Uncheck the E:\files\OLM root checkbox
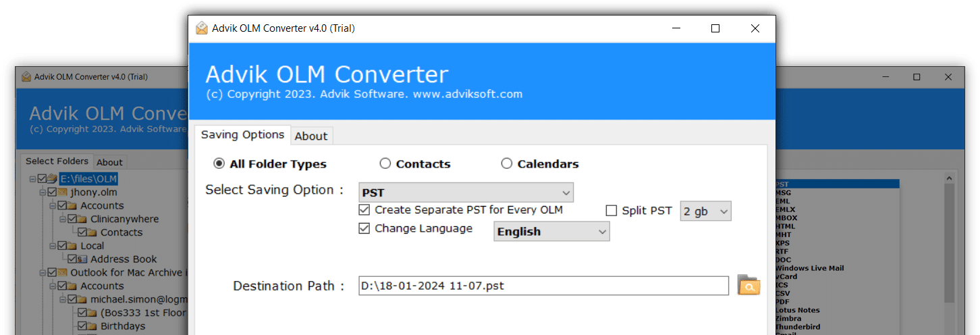Screen dimensions: 980x335 (x=43, y=179)
